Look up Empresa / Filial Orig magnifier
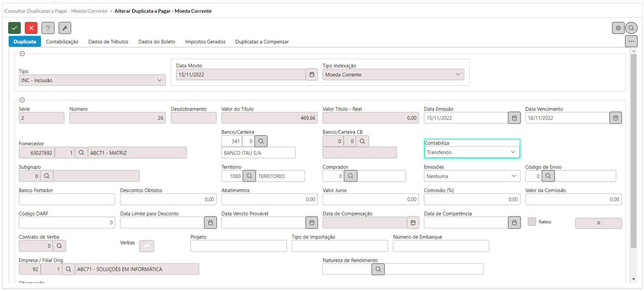Screen dimensions: 644x291 tap(69, 269)
